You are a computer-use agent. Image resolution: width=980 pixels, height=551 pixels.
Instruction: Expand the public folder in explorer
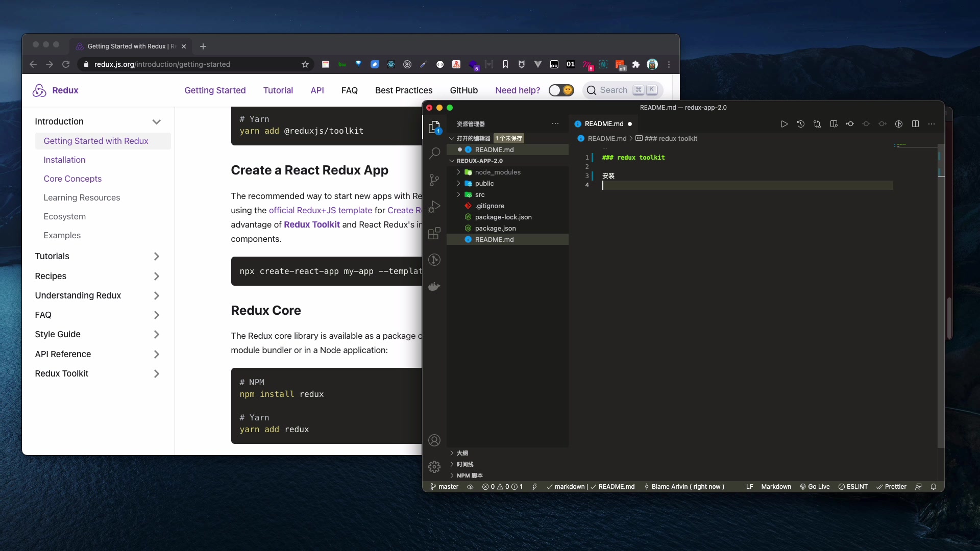pos(507,183)
